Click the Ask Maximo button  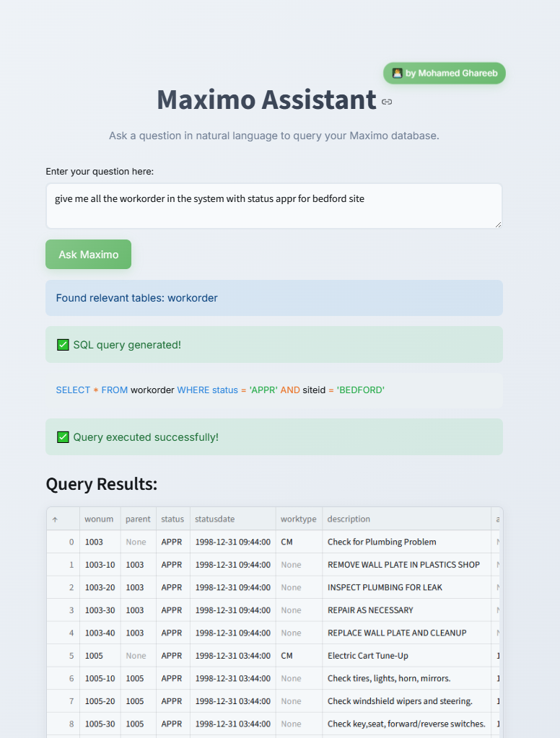(x=89, y=255)
